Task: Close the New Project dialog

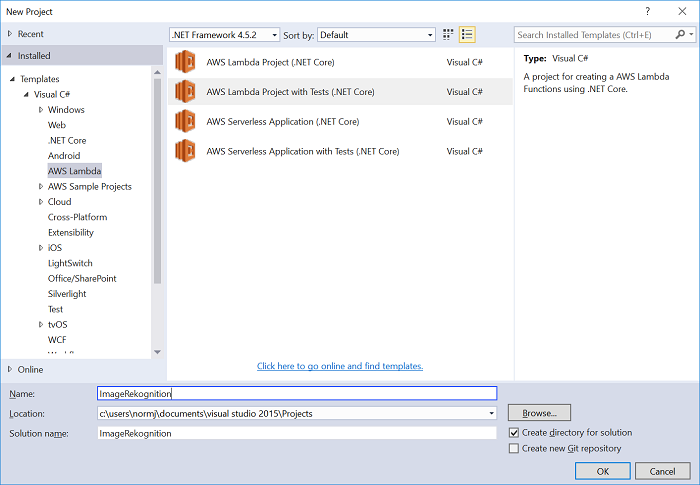Action: point(682,12)
